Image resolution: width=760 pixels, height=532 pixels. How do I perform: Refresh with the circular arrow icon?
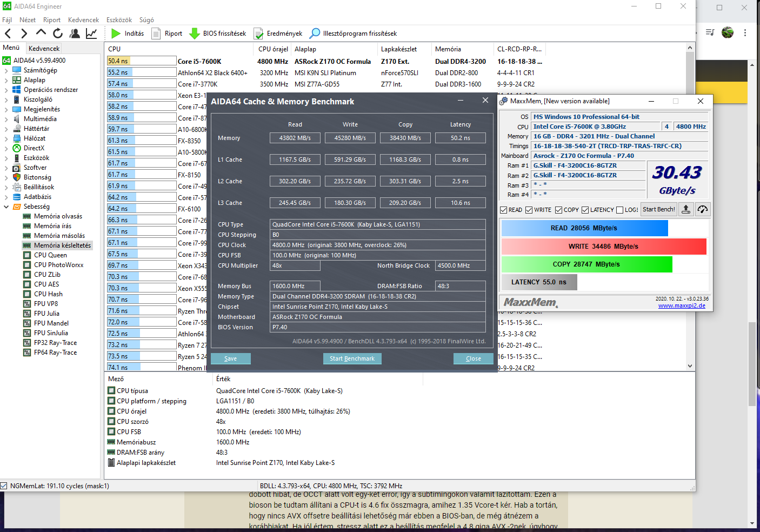(x=58, y=34)
